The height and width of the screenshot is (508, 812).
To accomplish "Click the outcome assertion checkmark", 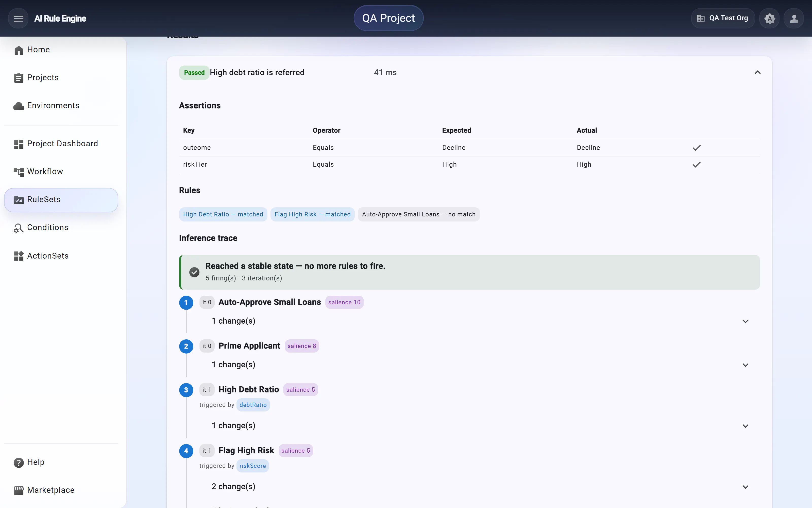I will [697, 148].
